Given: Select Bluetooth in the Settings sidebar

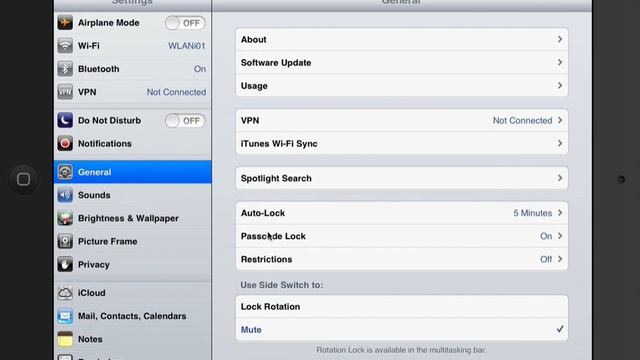Looking at the screenshot, I should (133, 69).
